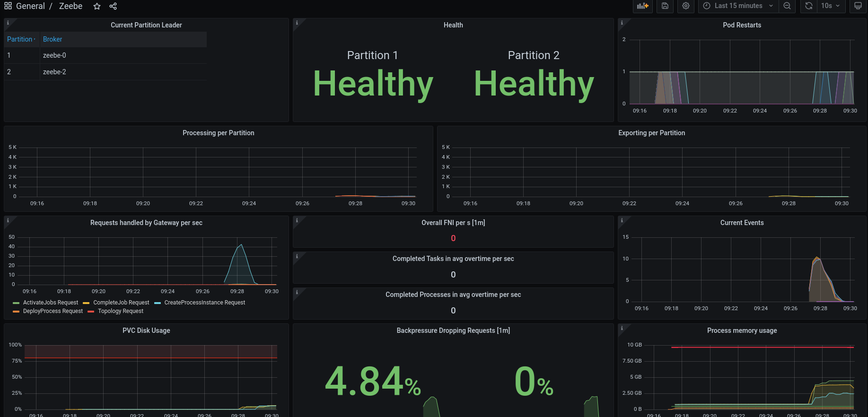Open Completed Tasks in avg panel menu
Viewport: 868px width, 417px height.
click(x=453, y=259)
